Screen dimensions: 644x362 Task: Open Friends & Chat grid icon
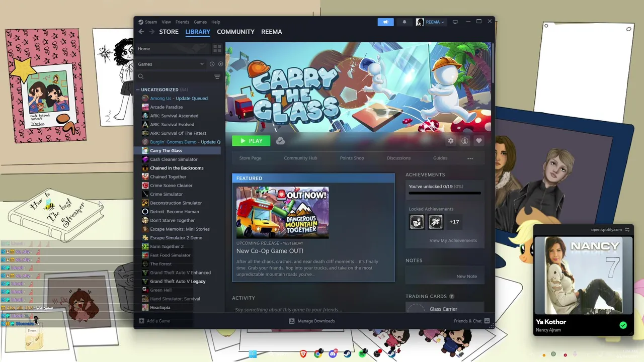point(487,321)
